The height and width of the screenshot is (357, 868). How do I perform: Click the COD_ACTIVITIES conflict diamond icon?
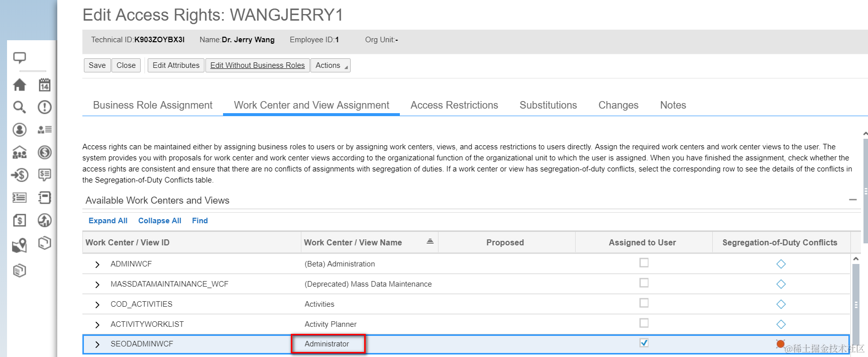pyautogui.click(x=781, y=304)
